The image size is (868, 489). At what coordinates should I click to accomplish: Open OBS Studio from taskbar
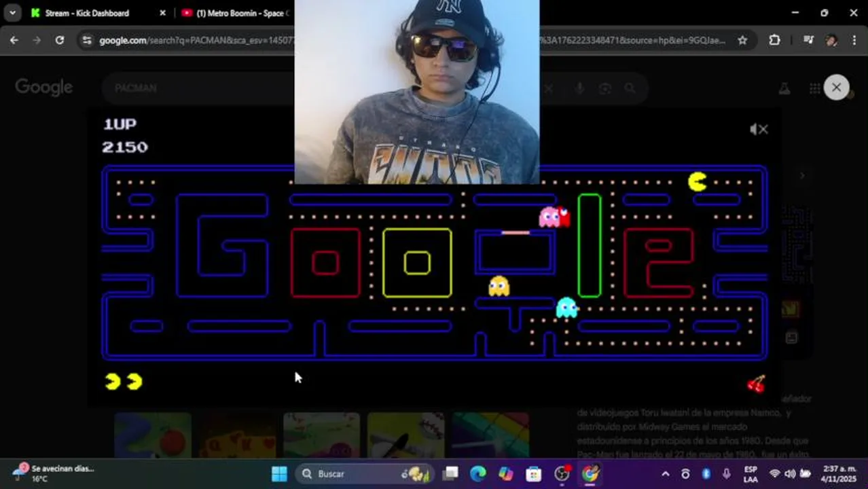click(562, 473)
